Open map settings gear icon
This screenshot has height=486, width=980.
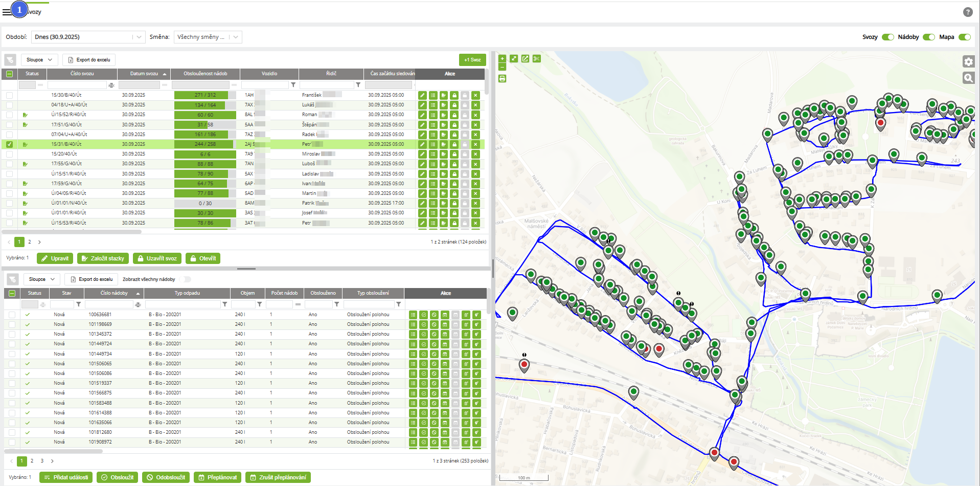(968, 62)
